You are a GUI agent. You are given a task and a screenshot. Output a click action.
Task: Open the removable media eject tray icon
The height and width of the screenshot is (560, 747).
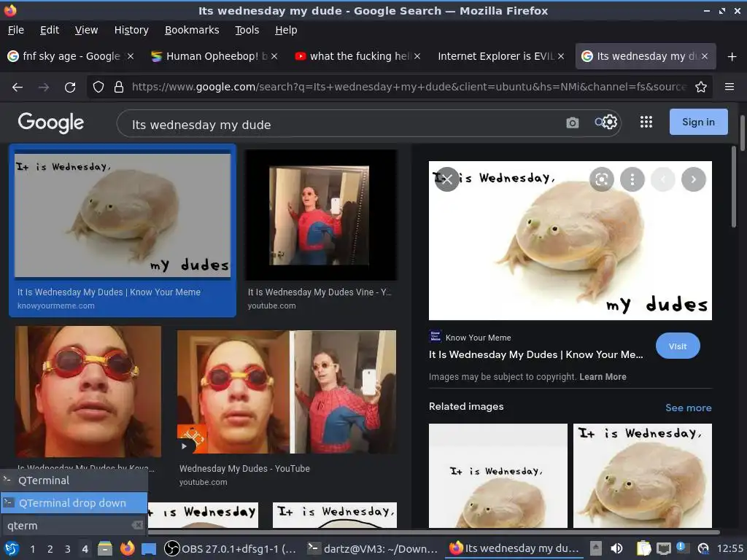[x=595, y=548]
